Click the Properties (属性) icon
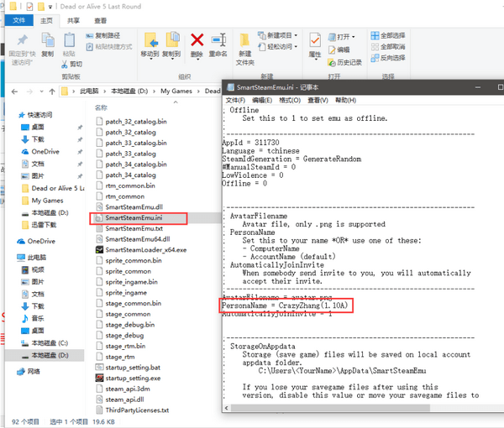 (x=315, y=40)
